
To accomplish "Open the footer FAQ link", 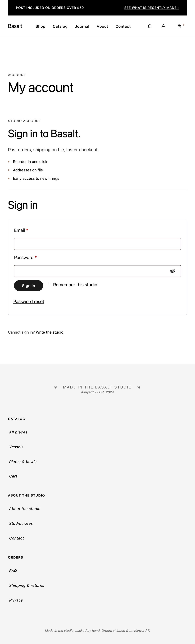I will (x=13, y=571).
